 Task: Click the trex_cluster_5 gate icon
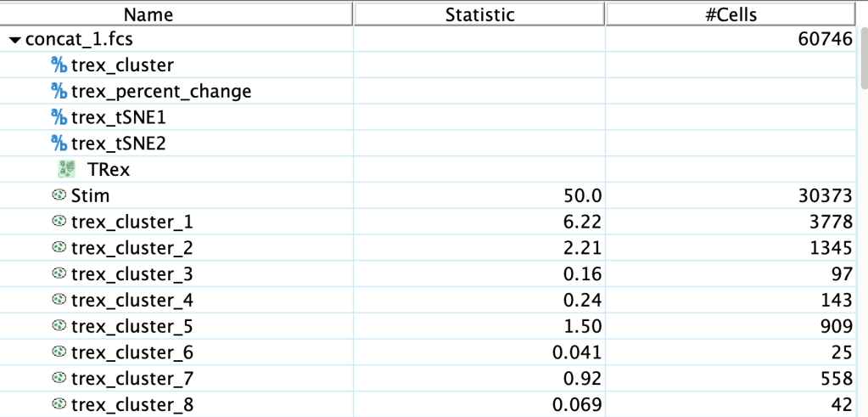point(59,327)
